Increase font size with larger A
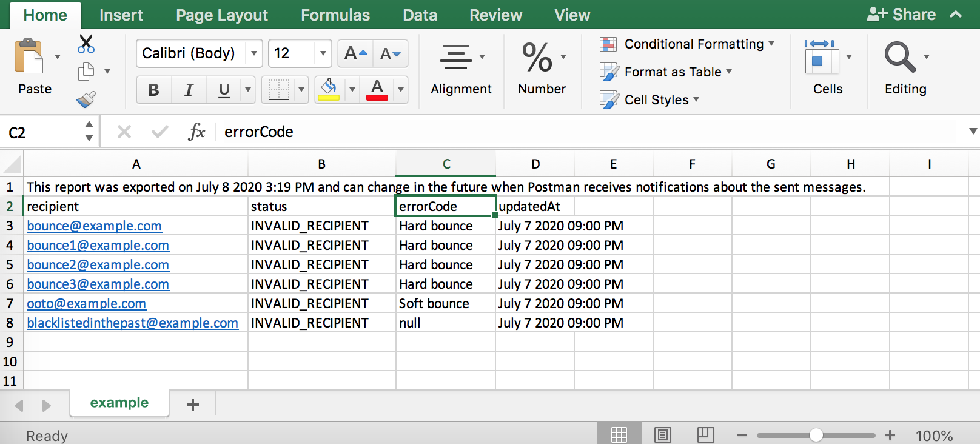The image size is (980, 444). (355, 53)
